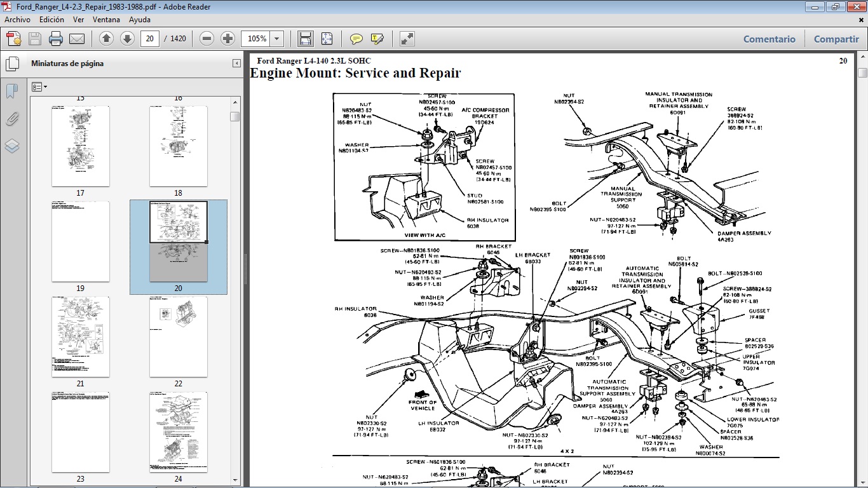Viewport: 868px width, 488px height.
Task: Click the page number input field
Action: [150, 39]
